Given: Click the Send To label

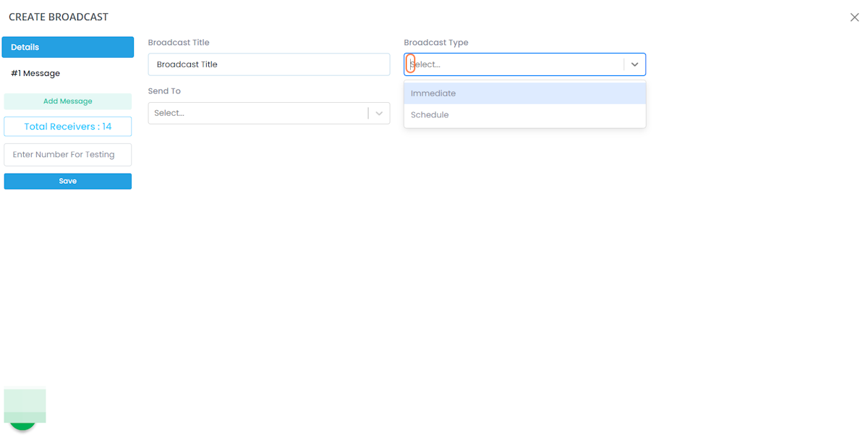Looking at the screenshot, I should click(164, 91).
